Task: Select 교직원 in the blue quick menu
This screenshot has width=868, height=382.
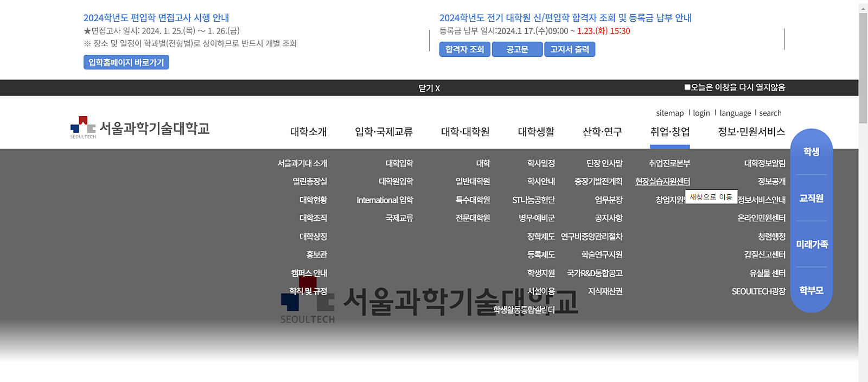Action: [812, 198]
